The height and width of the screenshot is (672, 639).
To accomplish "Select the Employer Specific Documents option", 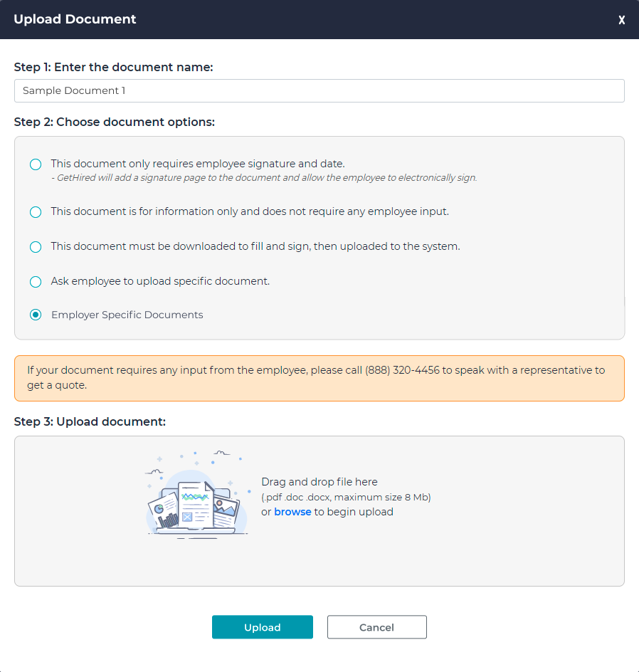I will click(x=36, y=314).
